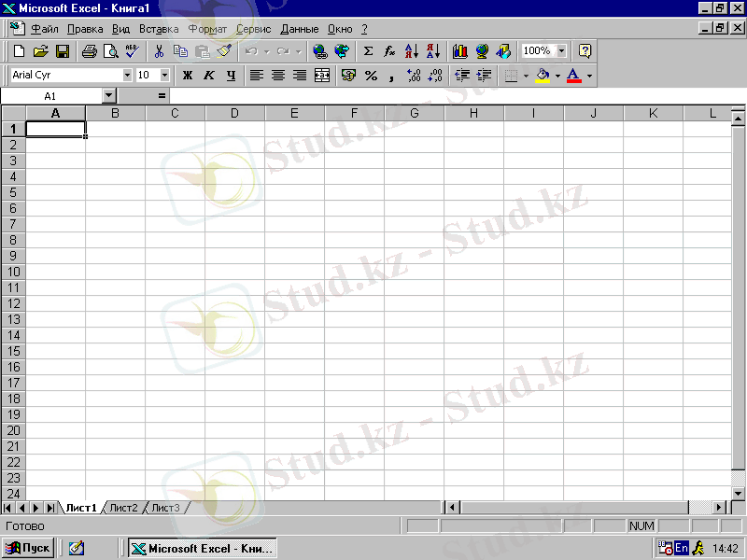Viewport: 747px width, 560px height.
Task: Show the Web toolbar icon
Action: coord(342,51)
